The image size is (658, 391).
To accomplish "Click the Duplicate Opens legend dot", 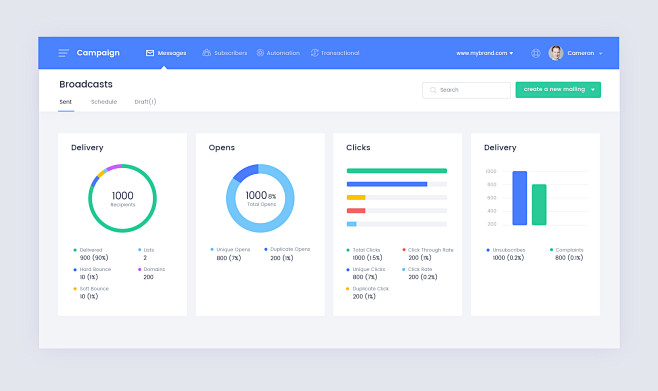I will tap(266, 250).
